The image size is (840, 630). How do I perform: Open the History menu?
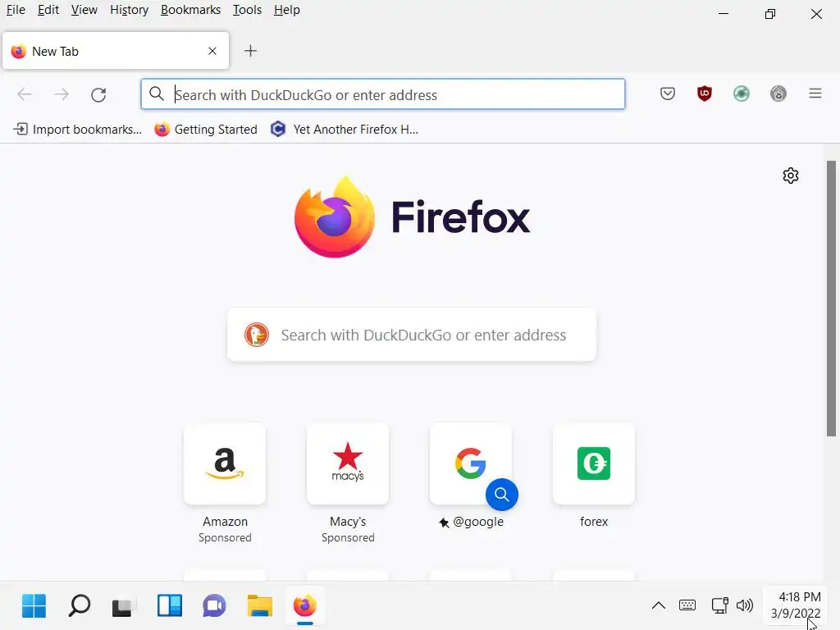pyautogui.click(x=129, y=10)
